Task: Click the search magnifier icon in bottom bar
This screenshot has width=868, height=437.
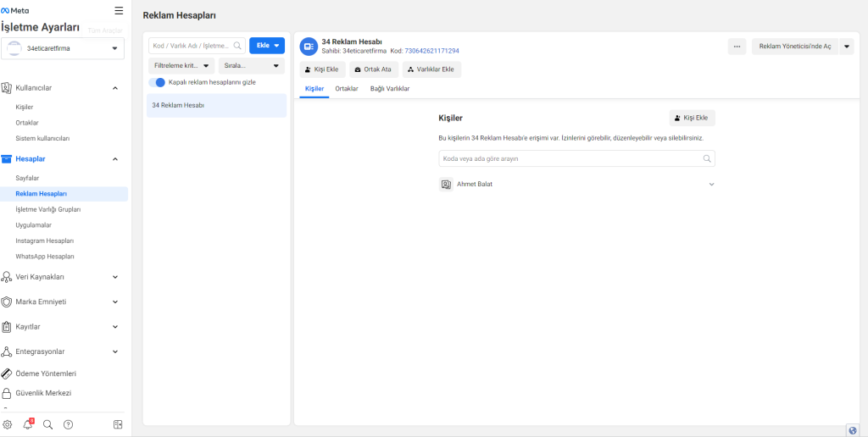Action: click(48, 424)
